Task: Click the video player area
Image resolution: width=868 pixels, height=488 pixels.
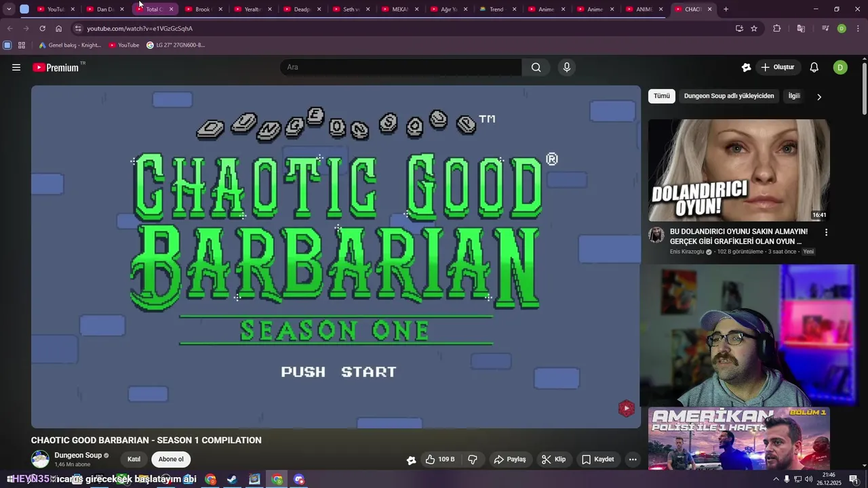Action: (336, 257)
